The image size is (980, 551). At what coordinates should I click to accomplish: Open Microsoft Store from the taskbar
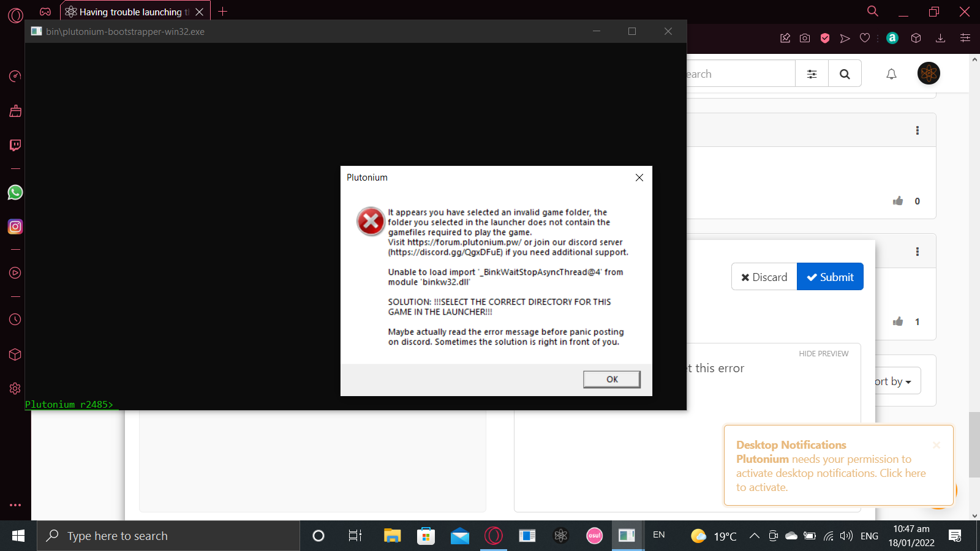tap(426, 536)
